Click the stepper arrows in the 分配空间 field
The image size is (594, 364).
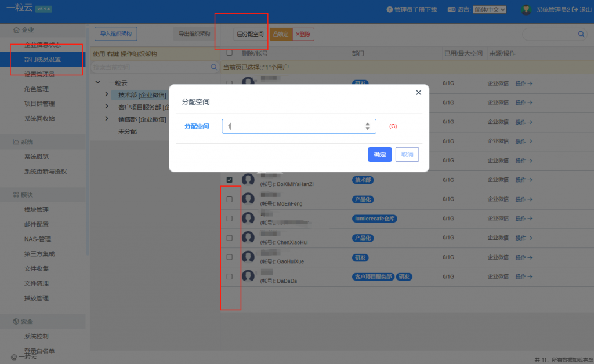point(367,126)
